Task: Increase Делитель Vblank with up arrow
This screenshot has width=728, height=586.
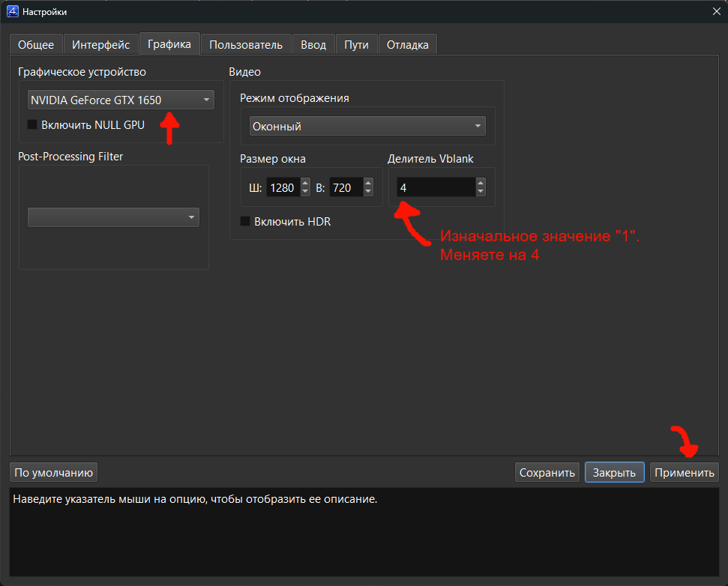Action: tap(481, 183)
